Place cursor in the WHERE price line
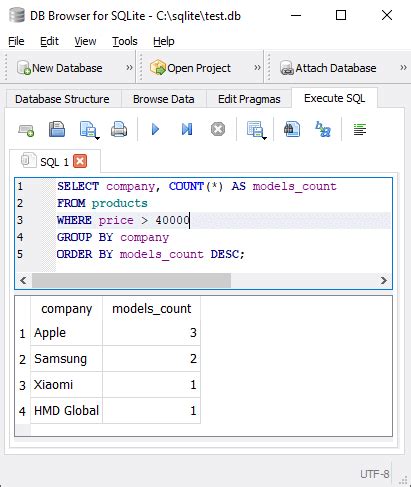 click(x=223, y=220)
